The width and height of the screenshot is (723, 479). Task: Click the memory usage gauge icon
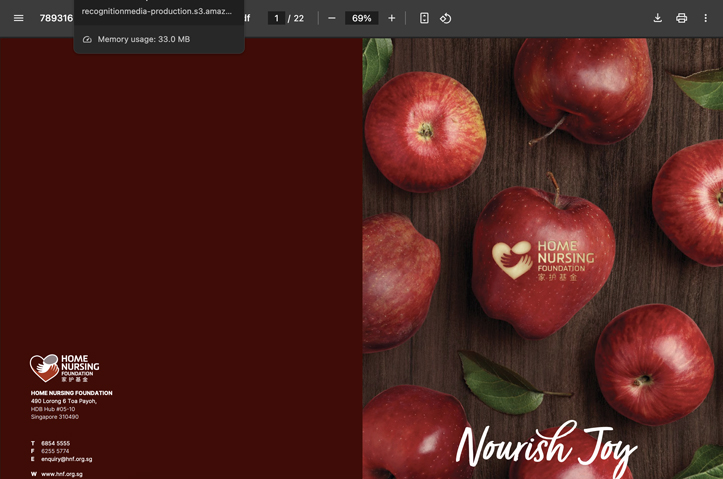pos(87,40)
